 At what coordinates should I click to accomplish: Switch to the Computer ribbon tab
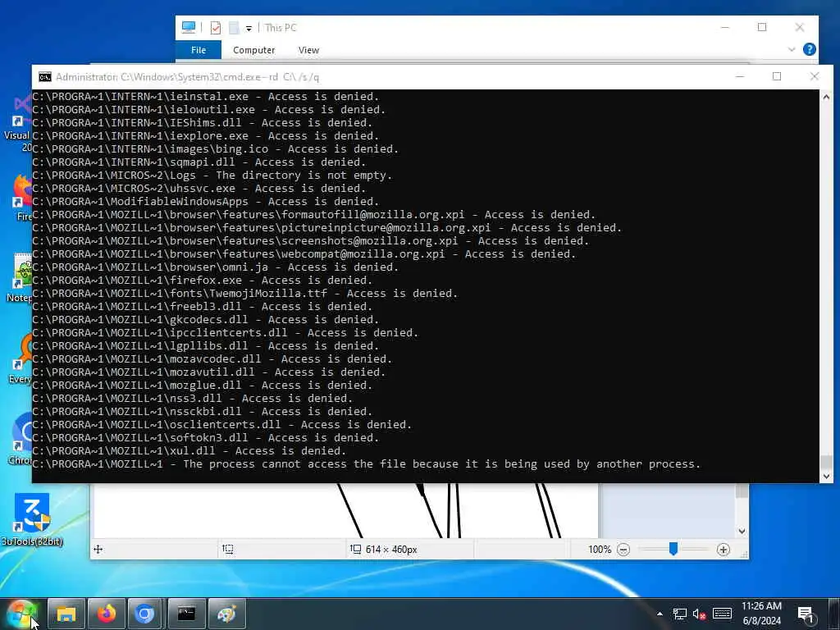tap(254, 50)
